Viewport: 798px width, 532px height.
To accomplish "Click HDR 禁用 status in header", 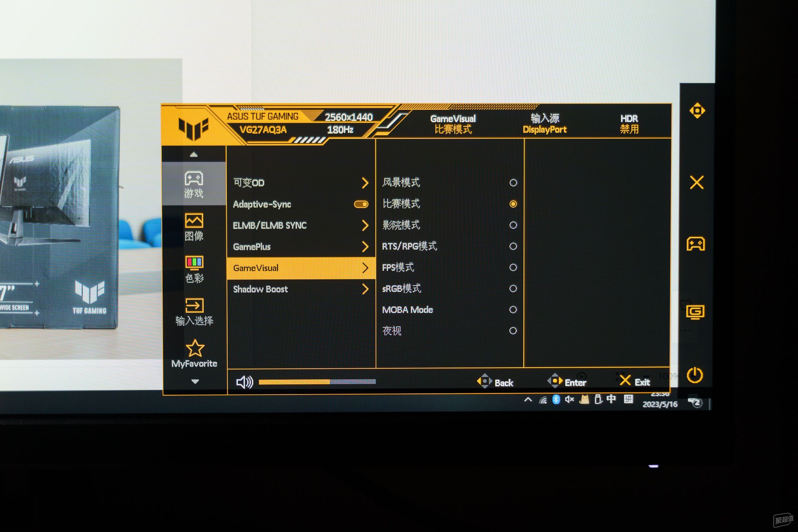I will coord(629,124).
